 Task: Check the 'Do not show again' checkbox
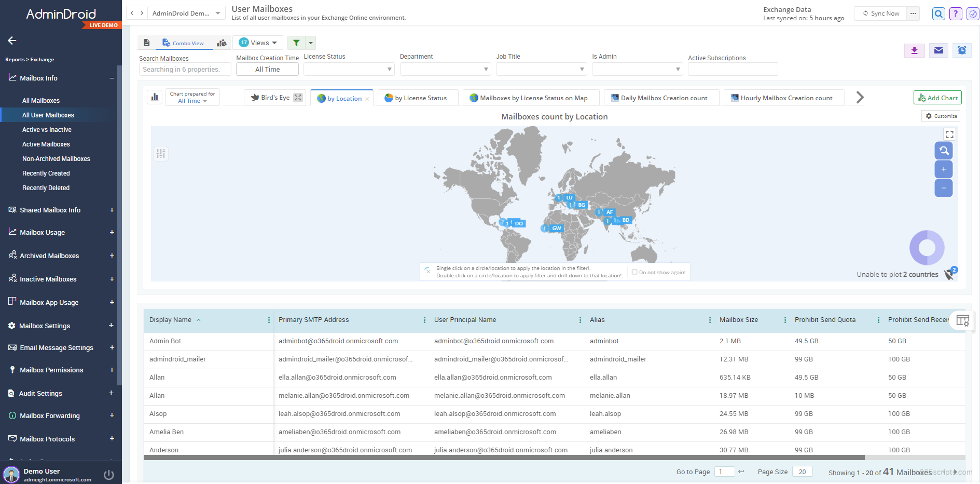click(634, 272)
